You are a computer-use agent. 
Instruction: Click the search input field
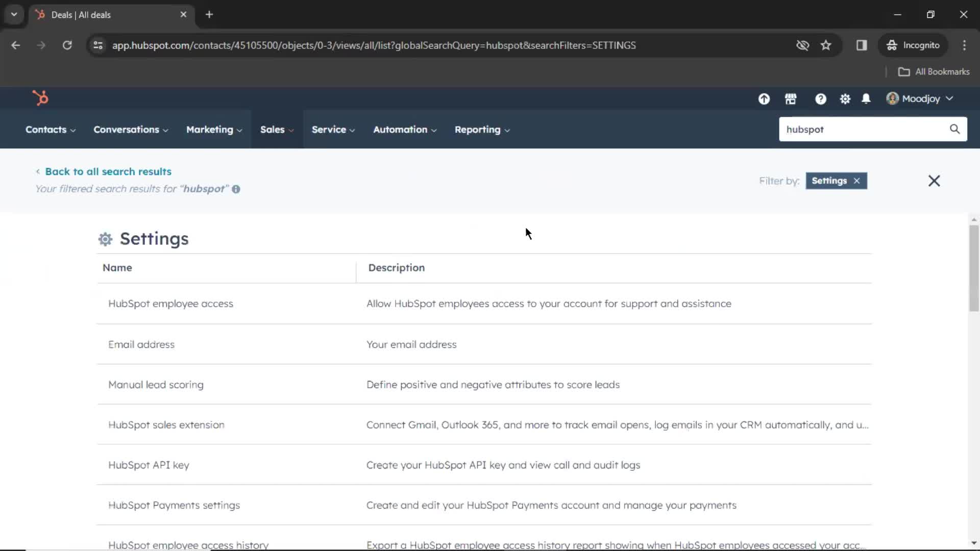coord(866,129)
